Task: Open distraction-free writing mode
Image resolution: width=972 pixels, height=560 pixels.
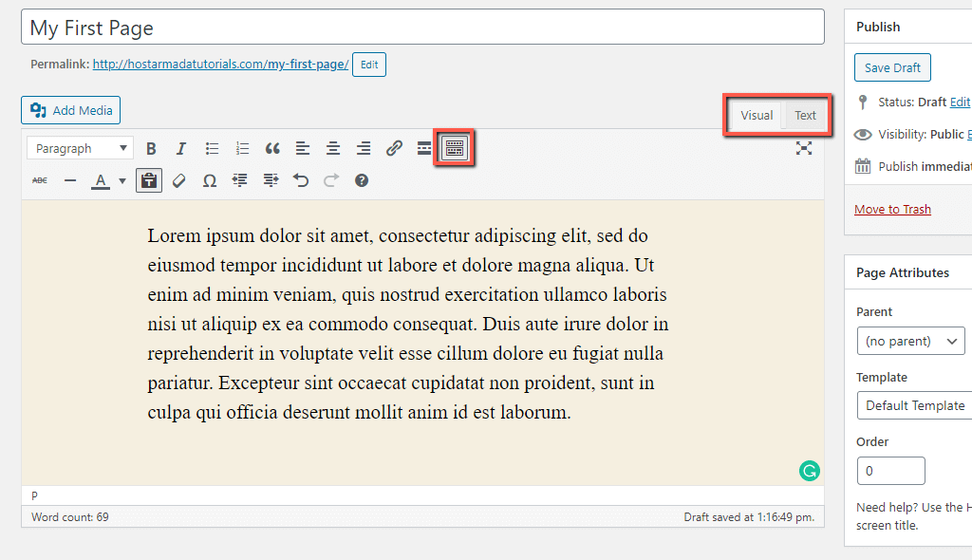Action: (804, 148)
